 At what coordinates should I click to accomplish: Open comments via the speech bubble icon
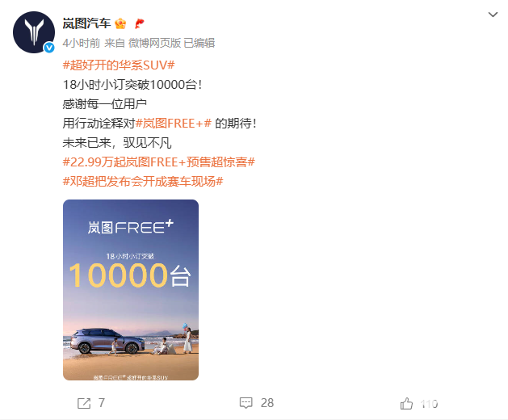click(x=246, y=403)
